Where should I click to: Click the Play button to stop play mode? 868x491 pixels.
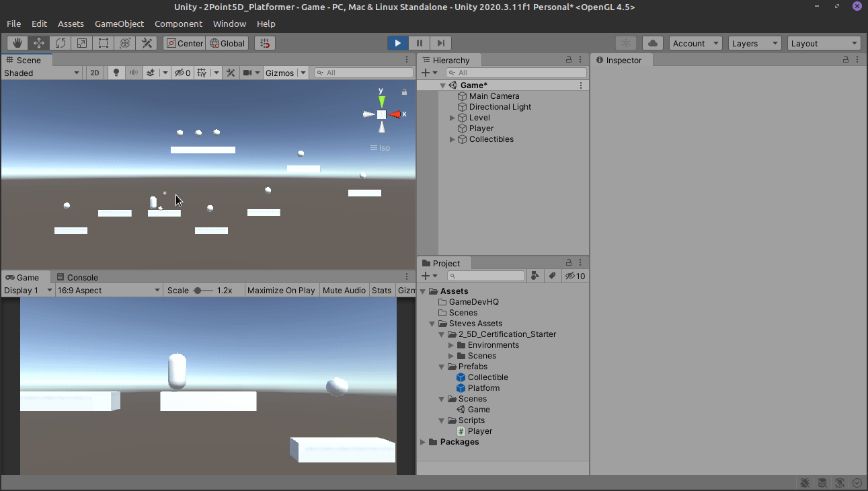point(397,42)
